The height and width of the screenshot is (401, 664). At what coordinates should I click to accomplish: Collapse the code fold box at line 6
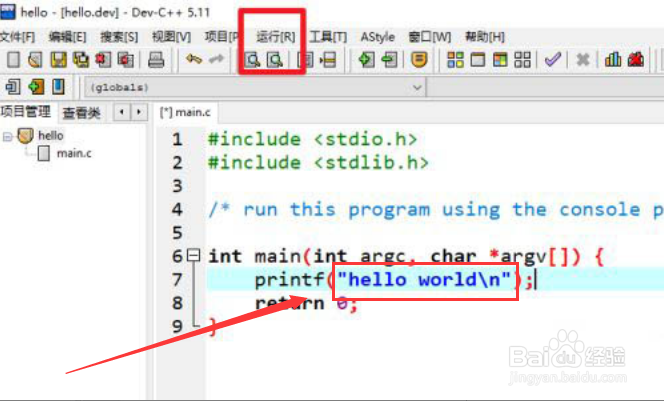[x=194, y=255]
